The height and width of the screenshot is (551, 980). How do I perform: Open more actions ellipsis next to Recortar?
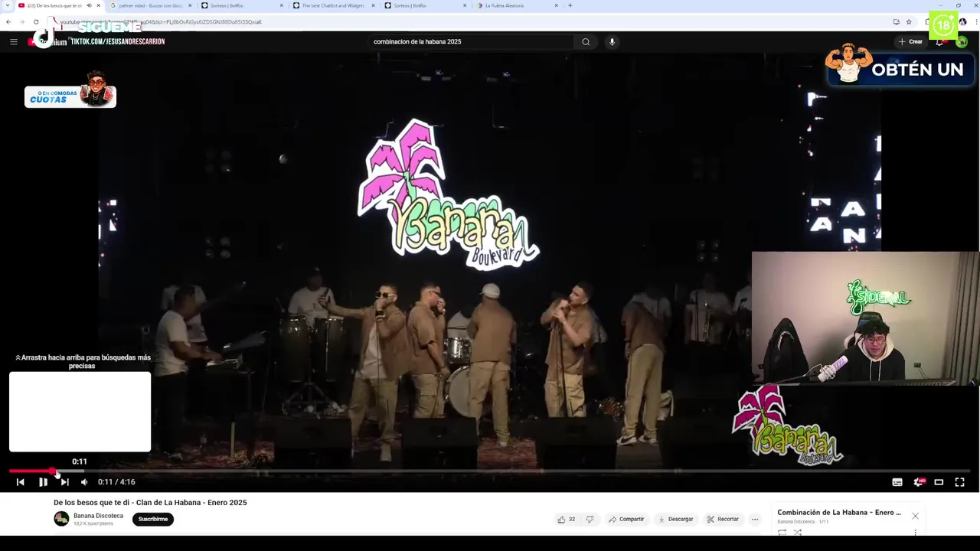pyautogui.click(x=755, y=519)
